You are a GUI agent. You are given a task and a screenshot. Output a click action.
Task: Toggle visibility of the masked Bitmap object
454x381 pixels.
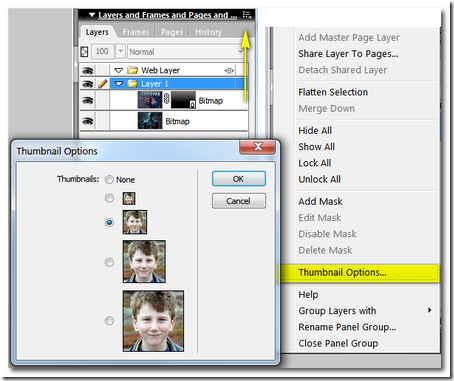87,101
